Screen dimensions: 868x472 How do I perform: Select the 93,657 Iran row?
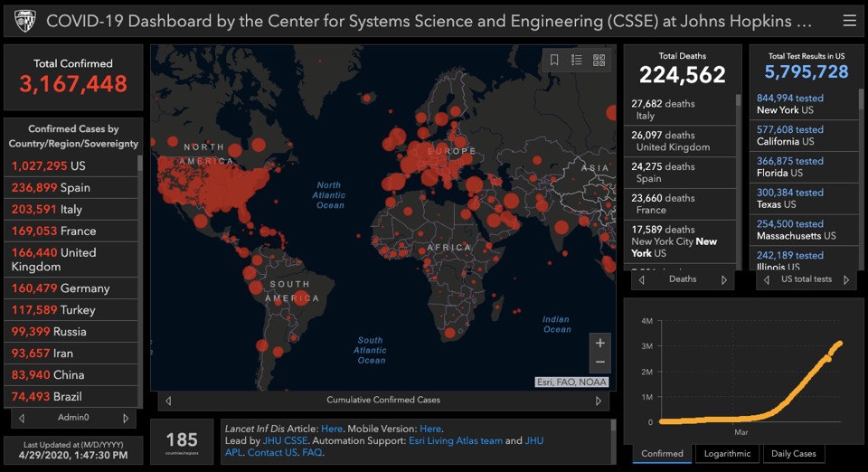pyautogui.click(x=71, y=353)
